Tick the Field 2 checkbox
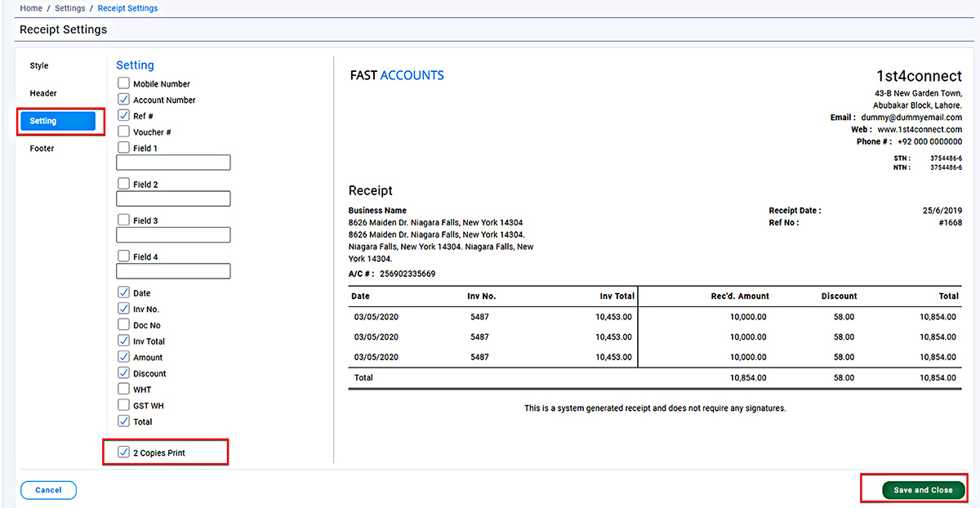 [x=124, y=184]
